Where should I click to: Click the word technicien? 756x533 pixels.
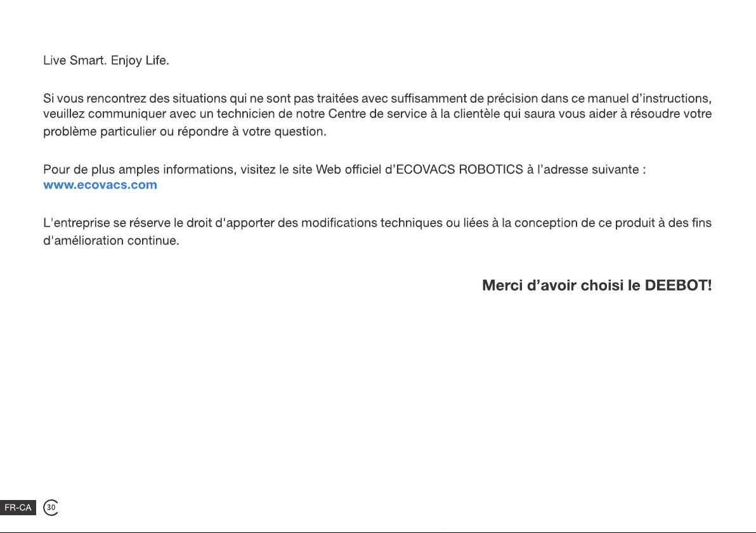coord(246,114)
